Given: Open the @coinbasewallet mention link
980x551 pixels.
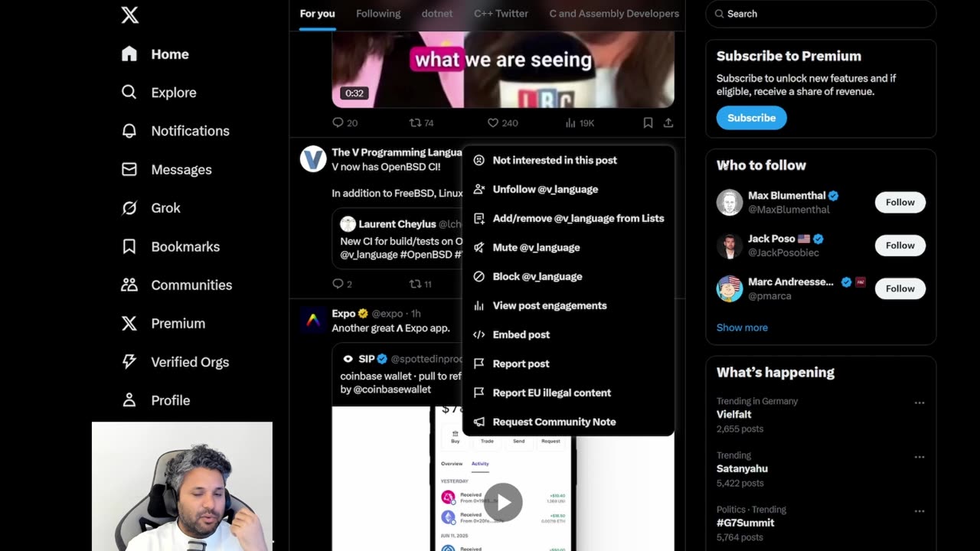Looking at the screenshot, I should pos(392,390).
